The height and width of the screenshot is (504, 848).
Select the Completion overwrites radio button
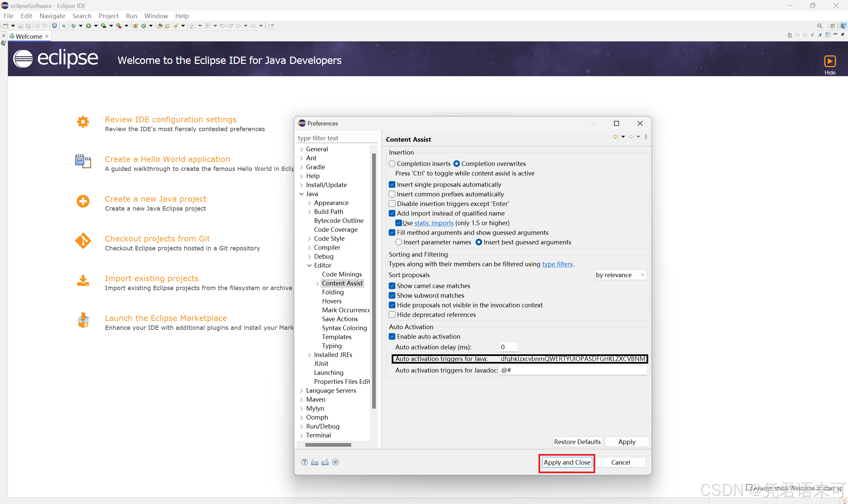(x=456, y=164)
